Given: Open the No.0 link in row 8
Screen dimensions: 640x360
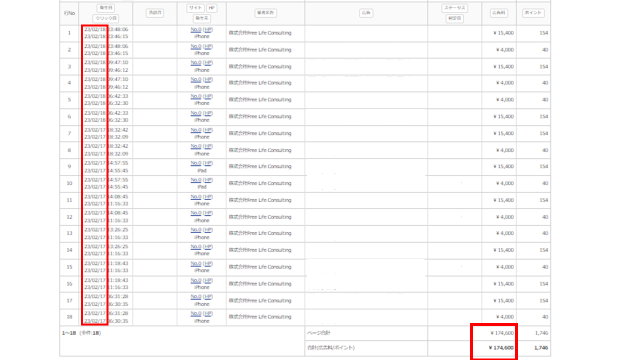Looking at the screenshot, I should pos(196,147).
